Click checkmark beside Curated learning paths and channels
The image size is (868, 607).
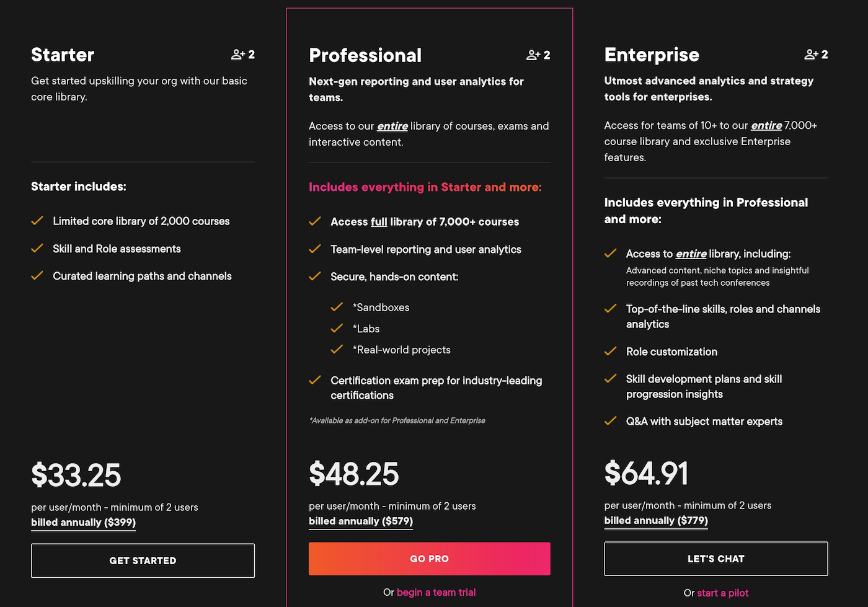tap(37, 275)
